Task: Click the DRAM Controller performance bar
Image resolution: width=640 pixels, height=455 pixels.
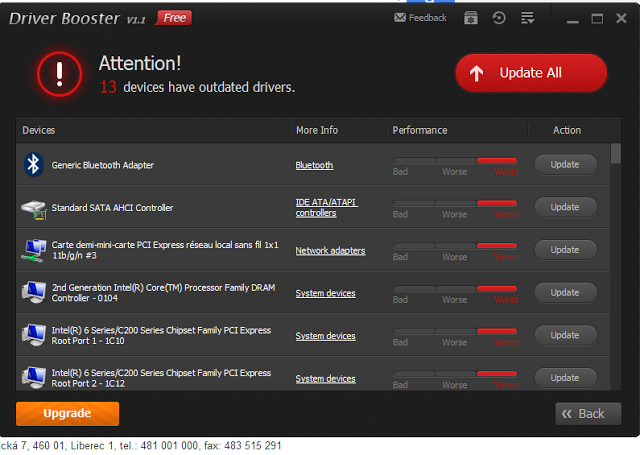Action: pyautogui.click(x=455, y=289)
